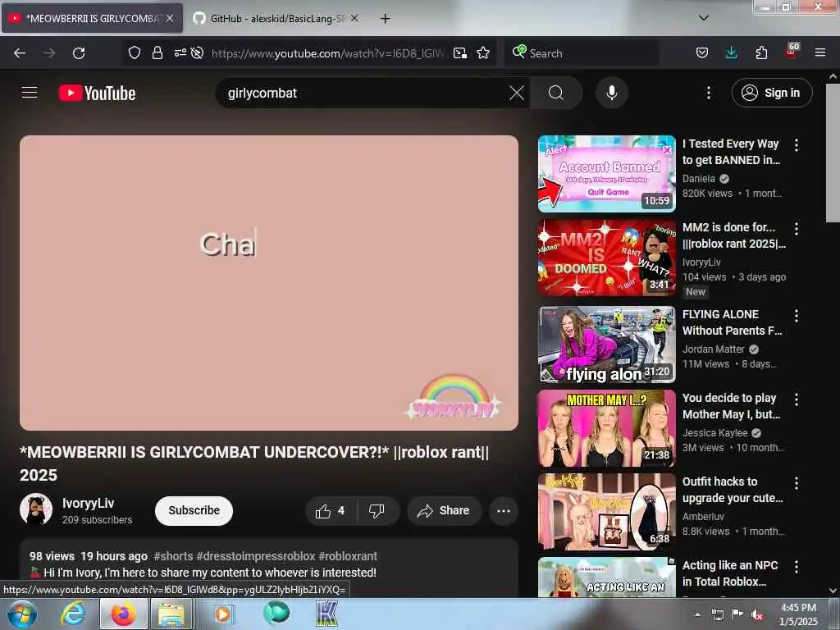This screenshot has height=630, width=840.
Task: Go back with the browser back arrow
Action: 20,53
